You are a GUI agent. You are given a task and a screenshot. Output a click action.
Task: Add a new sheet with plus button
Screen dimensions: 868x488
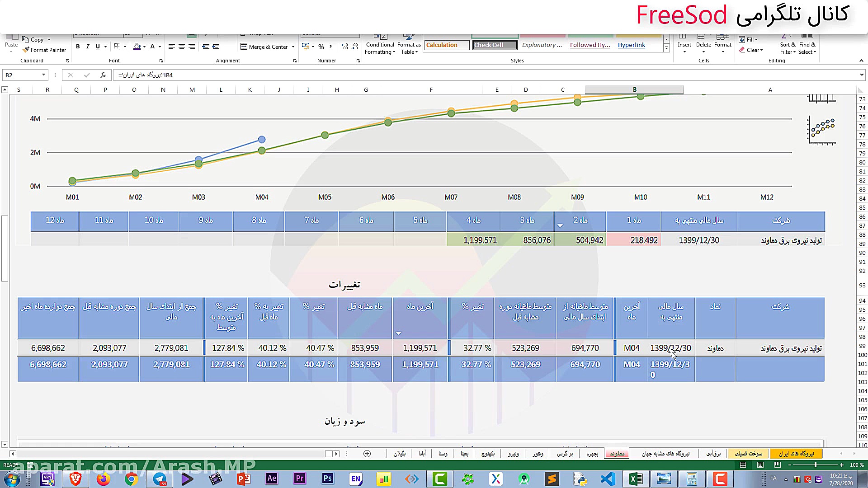point(367,454)
